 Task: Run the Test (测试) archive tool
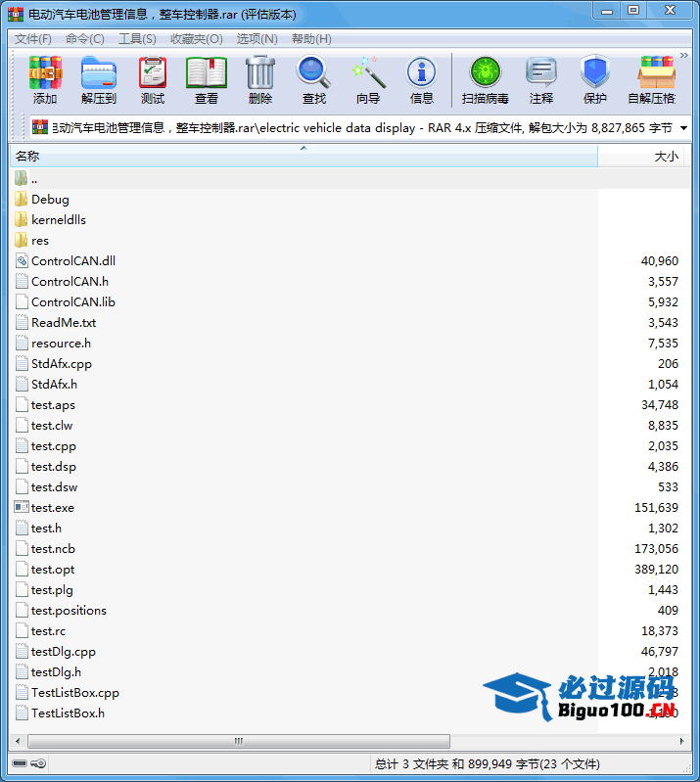tap(153, 80)
